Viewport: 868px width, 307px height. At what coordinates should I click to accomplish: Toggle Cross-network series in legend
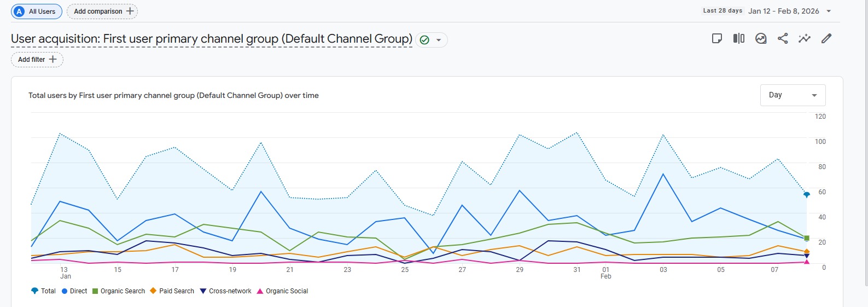(226, 291)
